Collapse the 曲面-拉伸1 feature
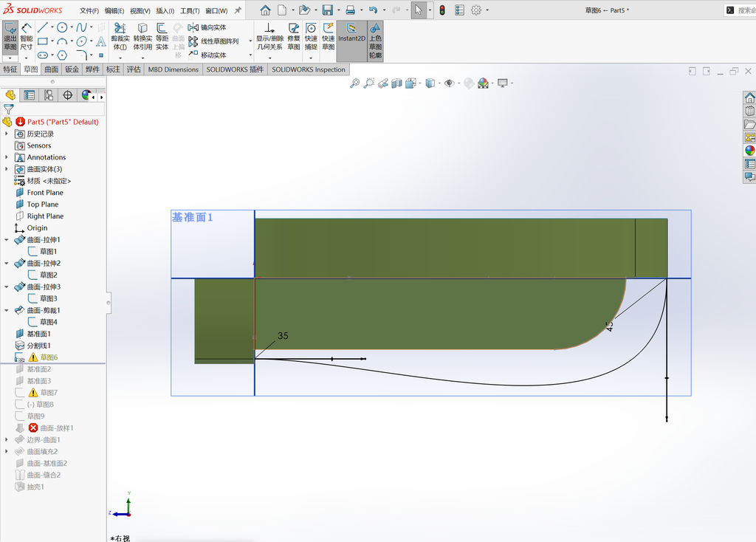756x542 pixels. coord(6,240)
